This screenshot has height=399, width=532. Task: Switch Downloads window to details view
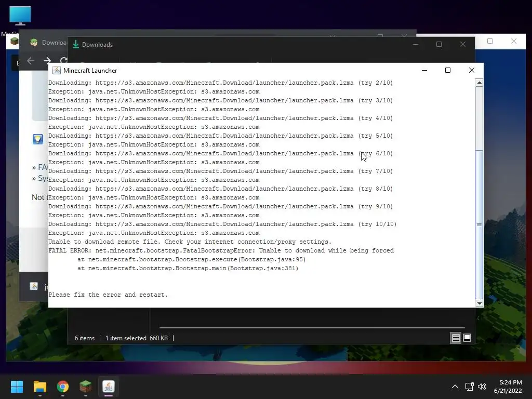(x=456, y=338)
